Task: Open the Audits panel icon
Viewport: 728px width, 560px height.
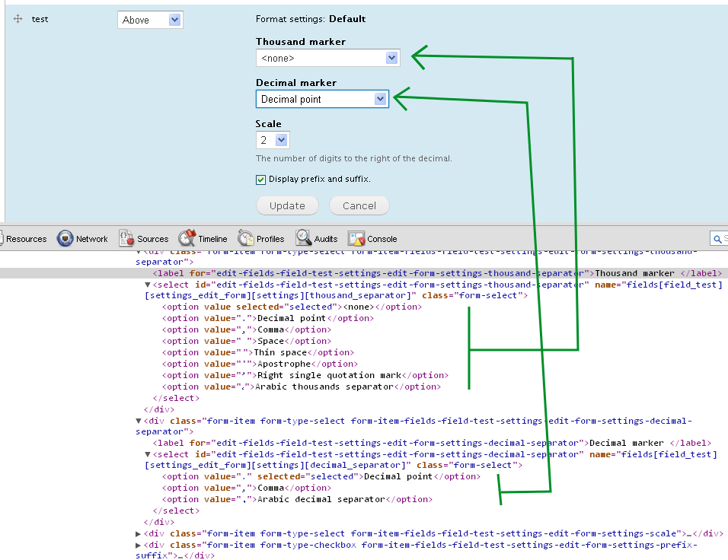Action: pos(304,239)
